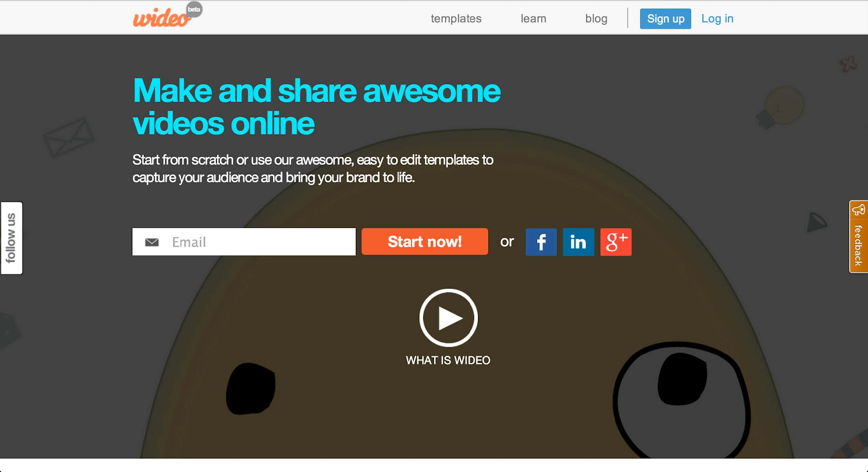Screen dimensions: 868x472
Task: Focus the Email input field
Action: (x=244, y=241)
